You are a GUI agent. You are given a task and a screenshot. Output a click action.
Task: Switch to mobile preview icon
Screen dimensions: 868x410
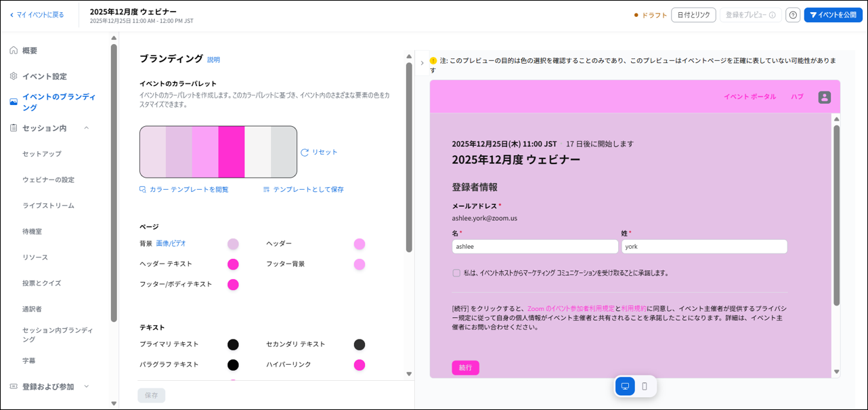645,386
